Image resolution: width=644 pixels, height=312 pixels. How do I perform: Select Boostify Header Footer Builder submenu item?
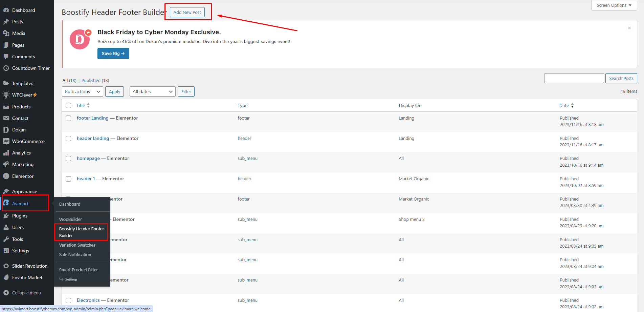click(82, 232)
